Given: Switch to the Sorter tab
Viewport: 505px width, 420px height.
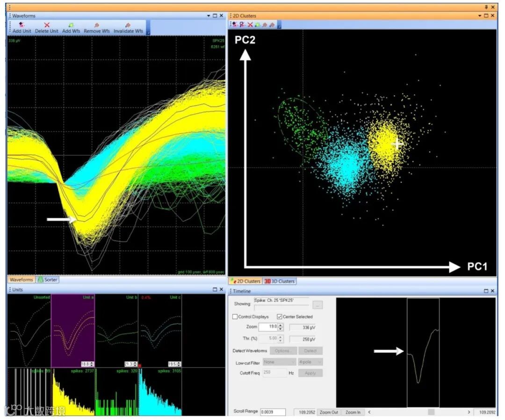Looking at the screenshot, I should coord(47,280).
